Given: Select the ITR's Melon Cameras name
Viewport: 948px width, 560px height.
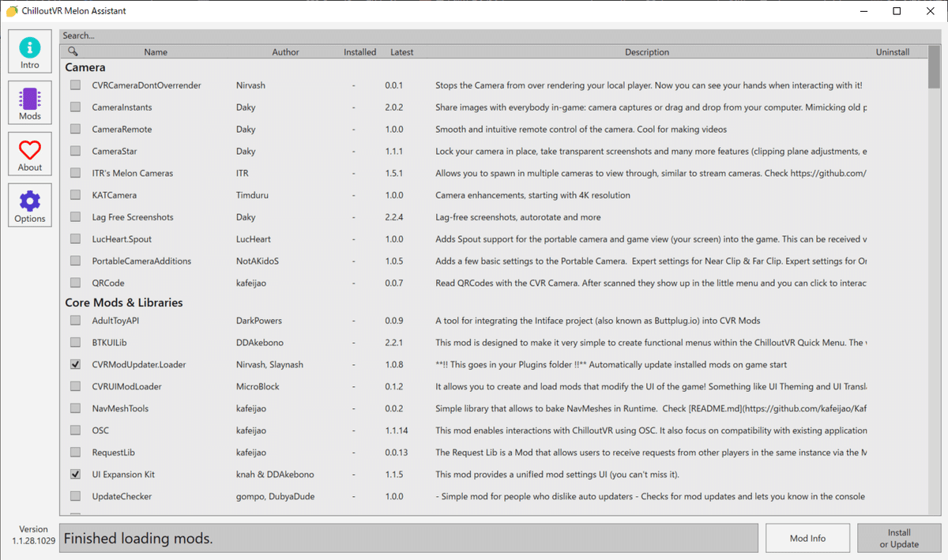Looking at the screenshot, I should pyautogui.click(x=132, y=173).
